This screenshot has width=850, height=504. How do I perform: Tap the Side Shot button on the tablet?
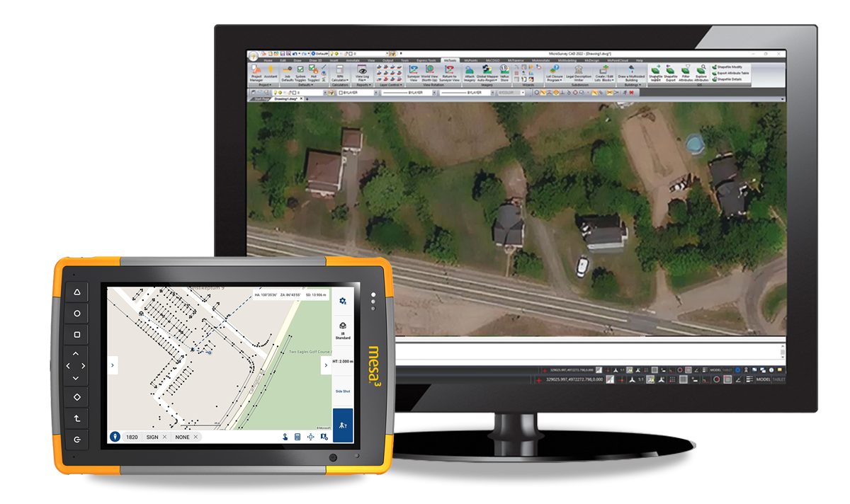pos(343,390)
